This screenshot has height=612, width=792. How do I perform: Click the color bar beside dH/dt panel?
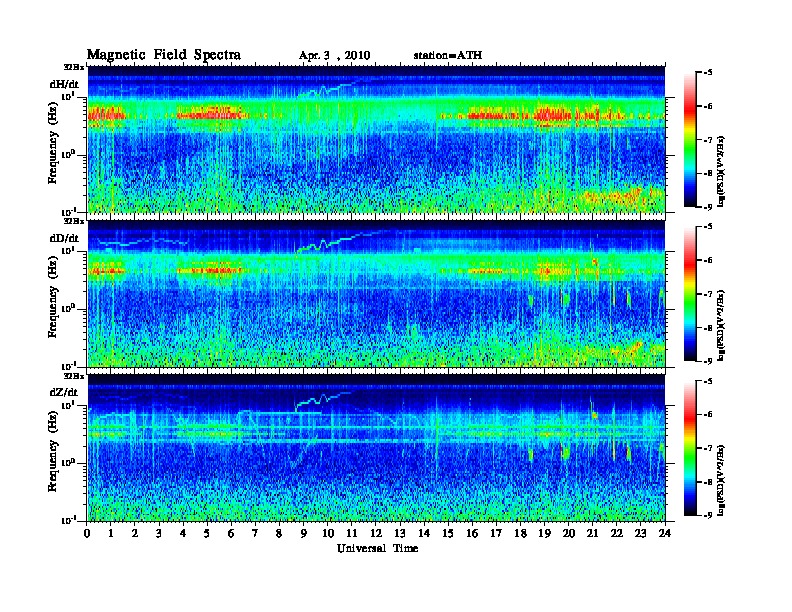coord(690,140)
